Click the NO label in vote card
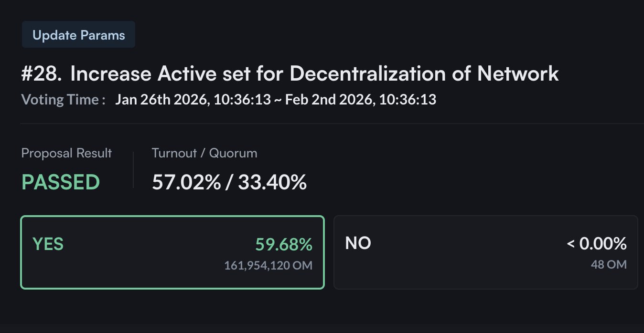The height and width of the screenshot is (333, 644). pos(358,244)
